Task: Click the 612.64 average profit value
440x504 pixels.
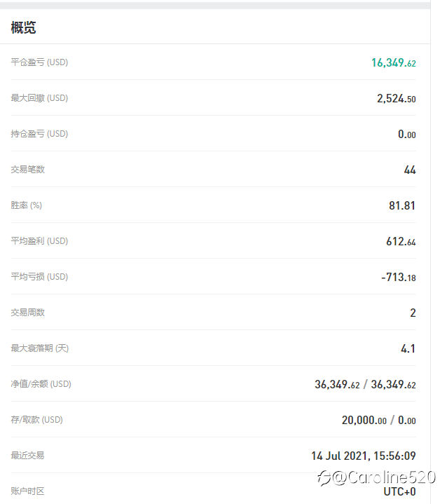Action: [x=401, y=241]
